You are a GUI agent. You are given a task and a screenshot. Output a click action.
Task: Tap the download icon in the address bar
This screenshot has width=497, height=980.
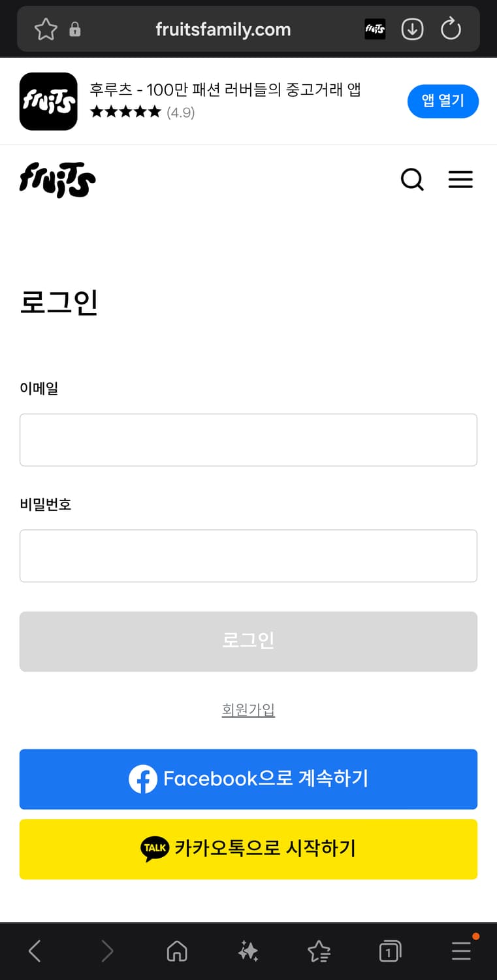pos(412,29)
